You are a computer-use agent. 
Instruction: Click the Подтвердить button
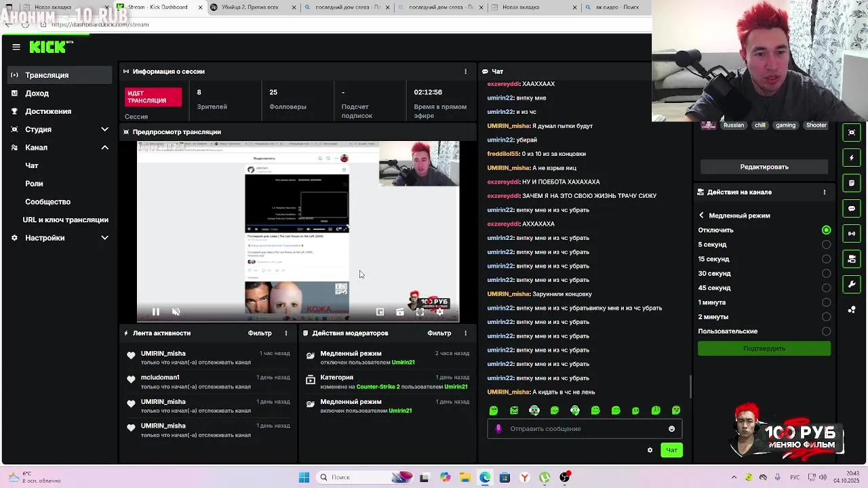[x=764, y=348]
